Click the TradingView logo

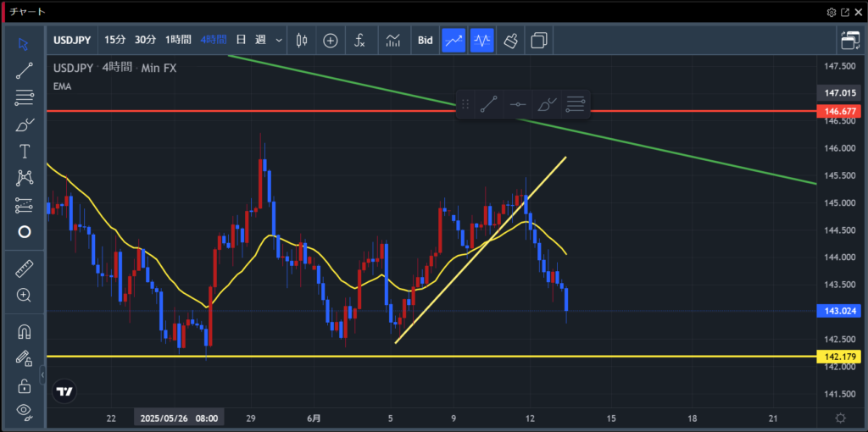64,391
